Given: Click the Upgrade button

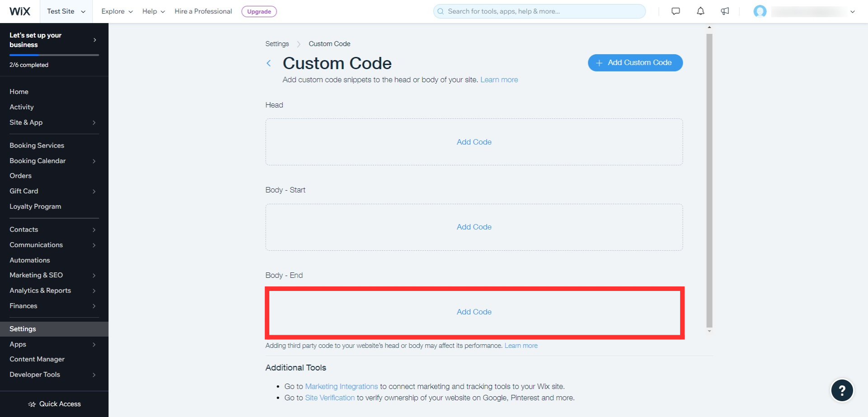Looking at the screenshot, I should [x=259, y=11].
